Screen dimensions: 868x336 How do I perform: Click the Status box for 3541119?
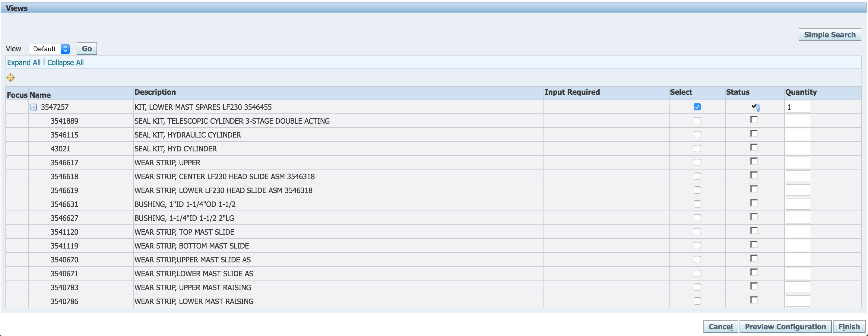[754, 244]
